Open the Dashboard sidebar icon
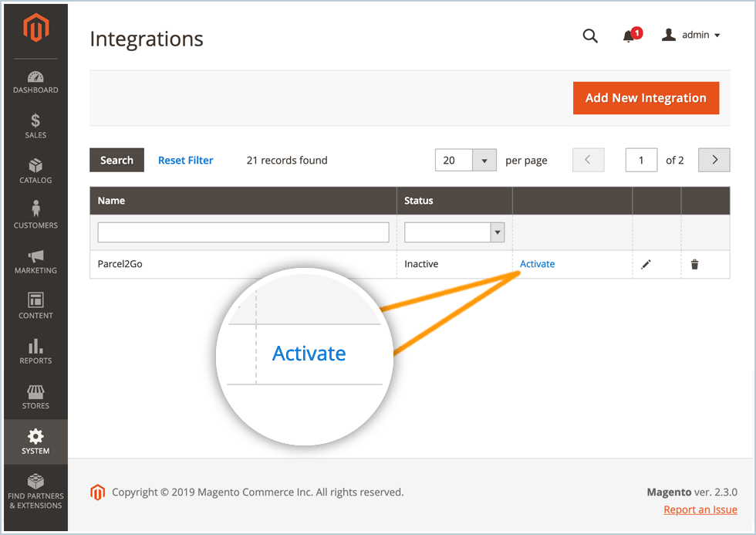Viewport: 756px width, 535px height. coord(35,82)
